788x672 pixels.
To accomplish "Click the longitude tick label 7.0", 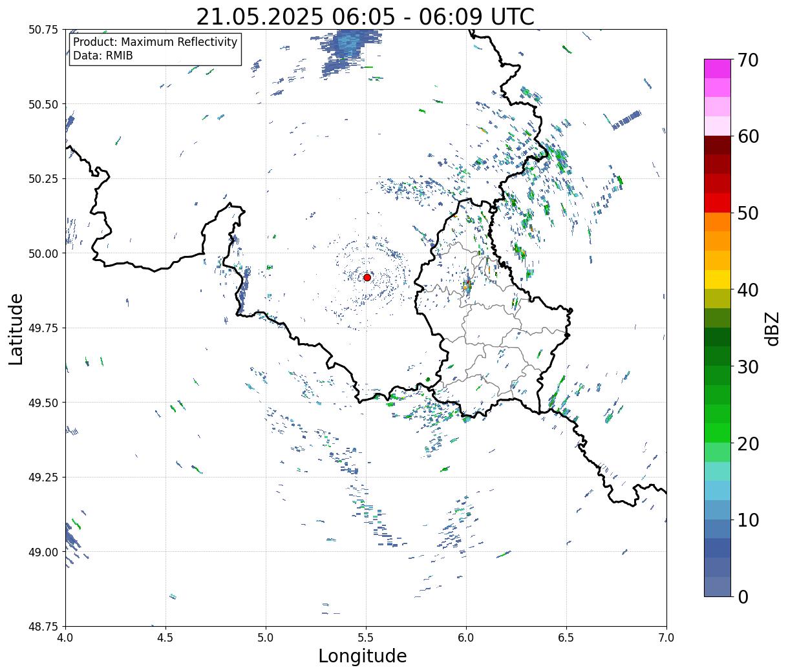I will [x=666, y=638].
